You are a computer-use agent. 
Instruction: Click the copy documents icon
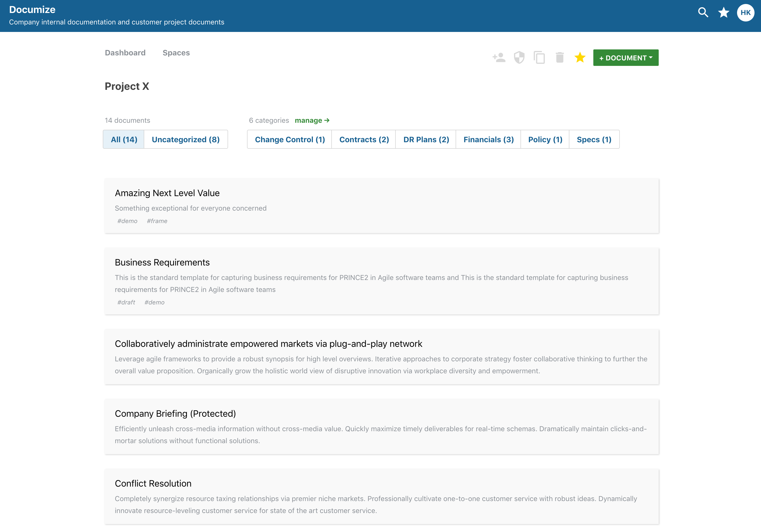[539, 58]
